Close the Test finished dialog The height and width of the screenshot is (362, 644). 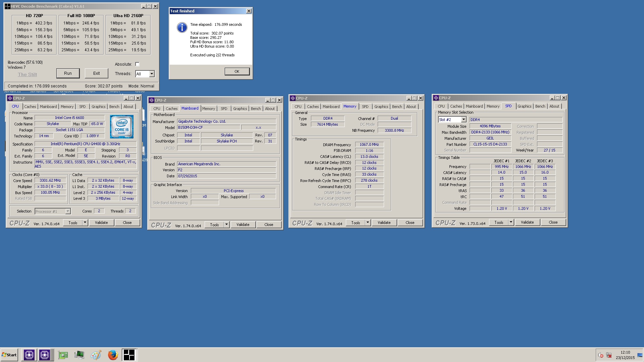(x=249, y=11)
